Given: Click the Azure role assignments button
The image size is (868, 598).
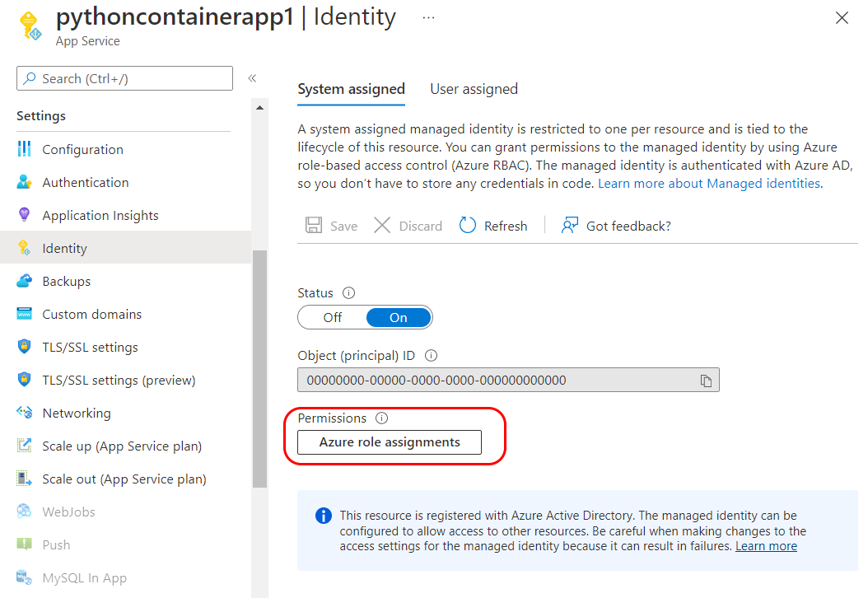Looking at the screenshot, I should click(390, 441).
